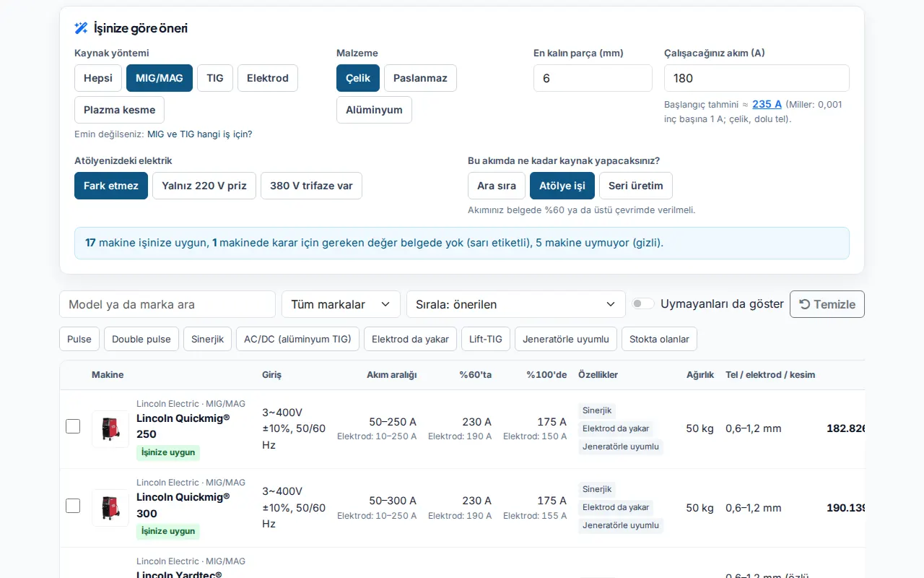Open the Lincoln Quickmig 250 product thumbnail
Image resolution: width=924 pixels, height=578 pixels.
(x=110, y=429)
